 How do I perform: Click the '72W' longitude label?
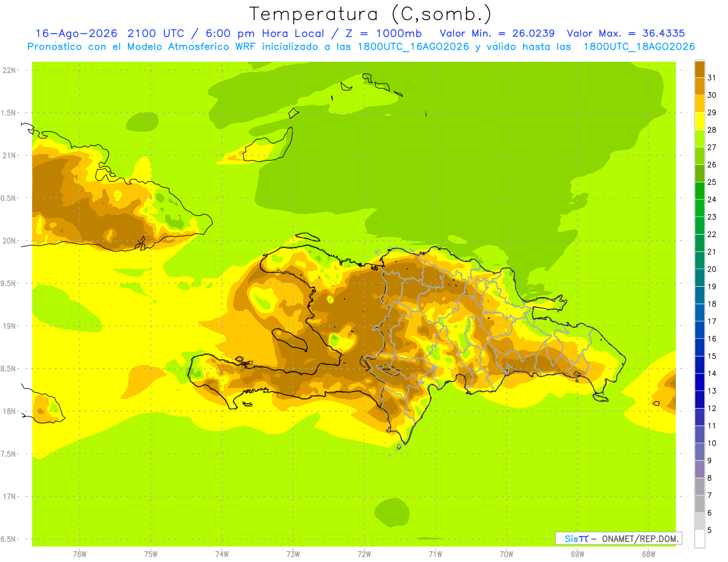tap(364, 554)
